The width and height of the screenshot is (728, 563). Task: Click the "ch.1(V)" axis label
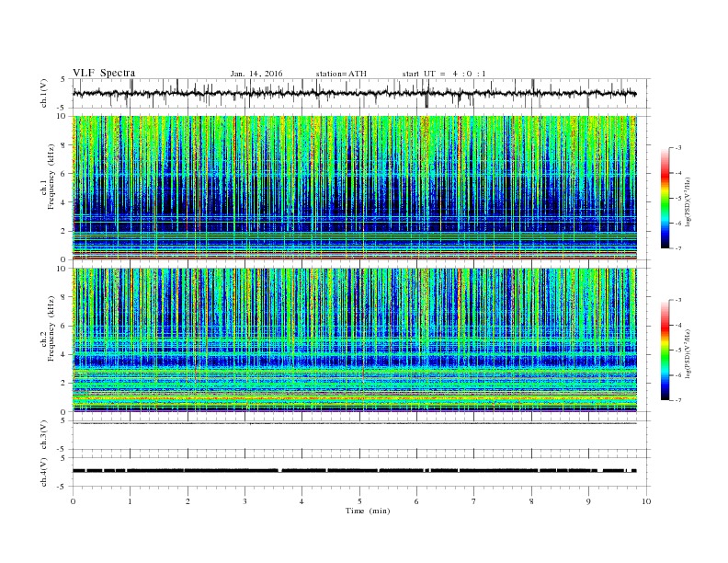coord(44,93)
